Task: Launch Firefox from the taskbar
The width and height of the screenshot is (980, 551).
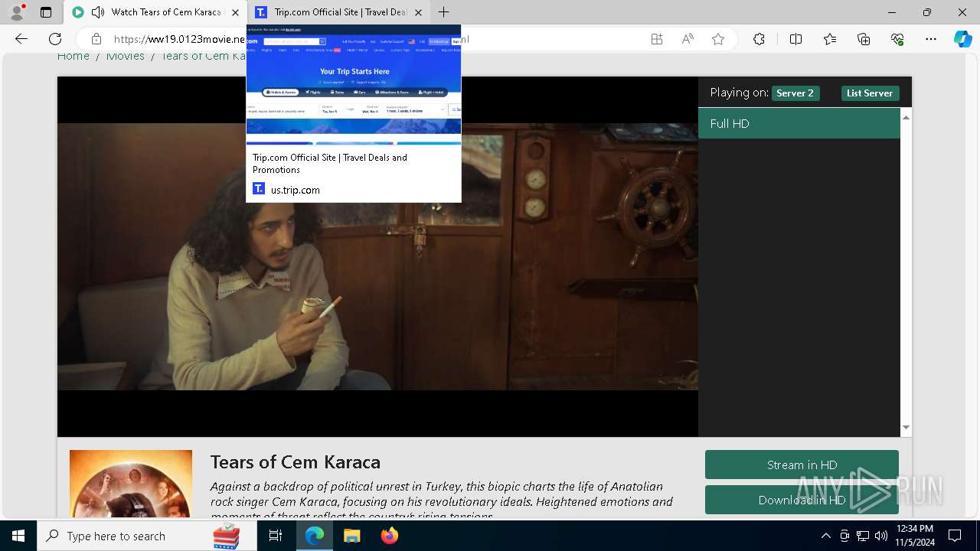Action: tap(389, 536)
